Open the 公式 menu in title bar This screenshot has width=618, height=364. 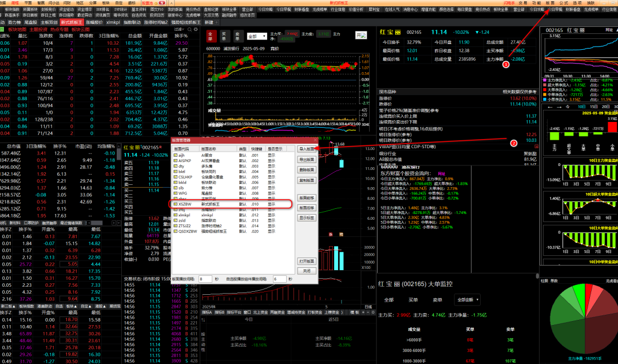564,3
